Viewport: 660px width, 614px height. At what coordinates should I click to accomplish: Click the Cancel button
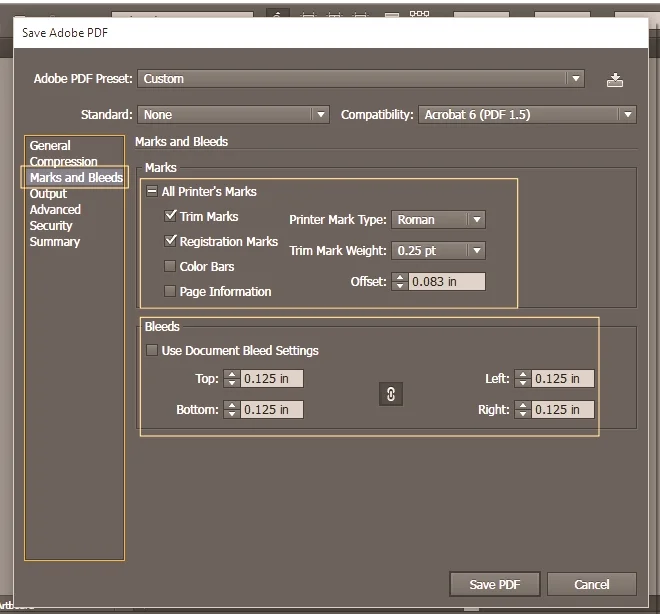point(591,584)
